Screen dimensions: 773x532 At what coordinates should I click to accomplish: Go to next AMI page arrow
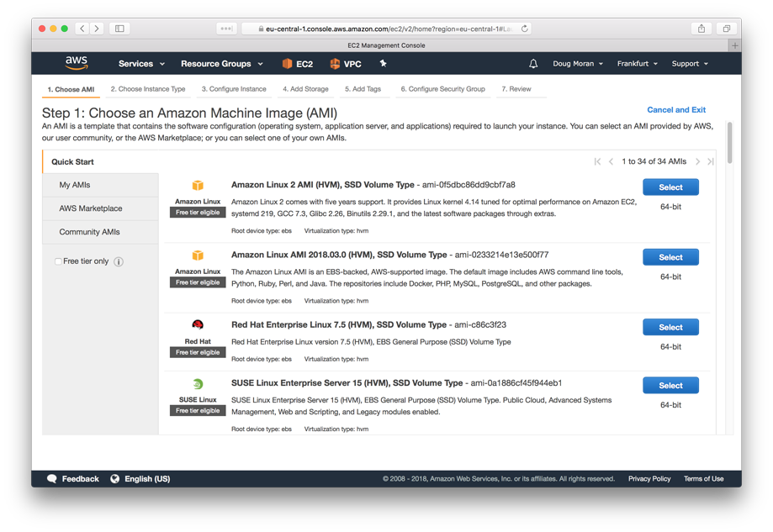[x=697, y=161]
